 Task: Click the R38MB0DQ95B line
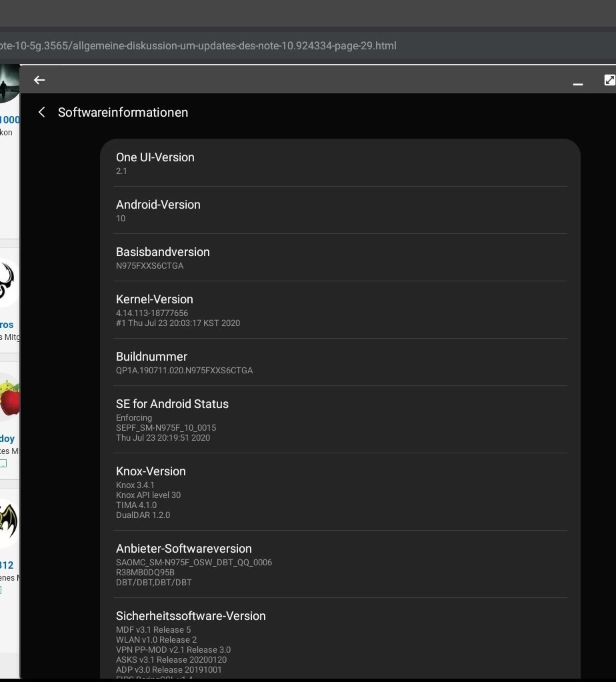[145, 573]
